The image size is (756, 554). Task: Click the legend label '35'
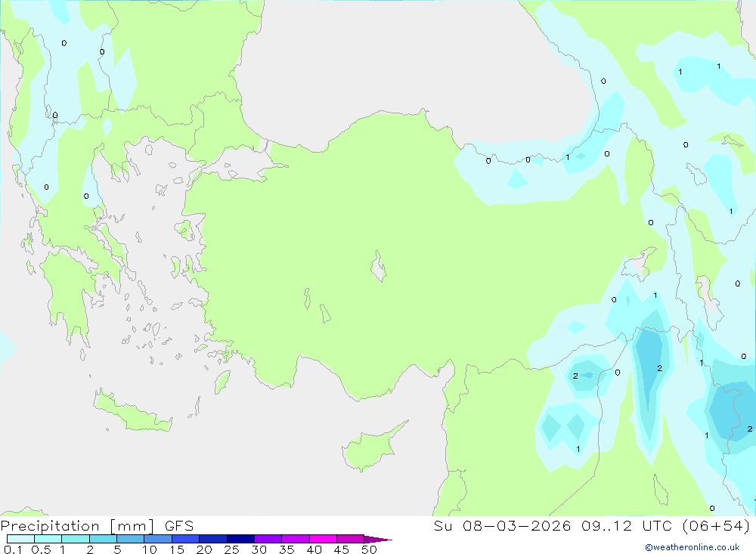tap(287, 549)
